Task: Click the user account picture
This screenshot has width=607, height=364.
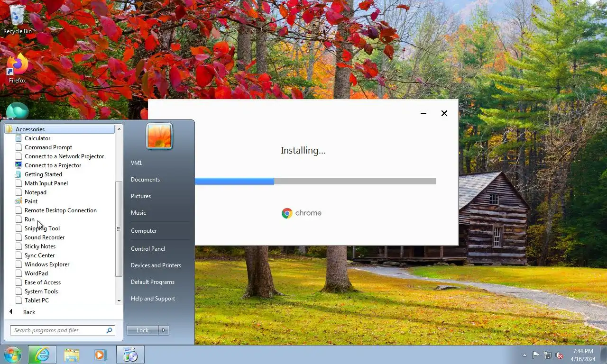Action: tap(159, 136)
